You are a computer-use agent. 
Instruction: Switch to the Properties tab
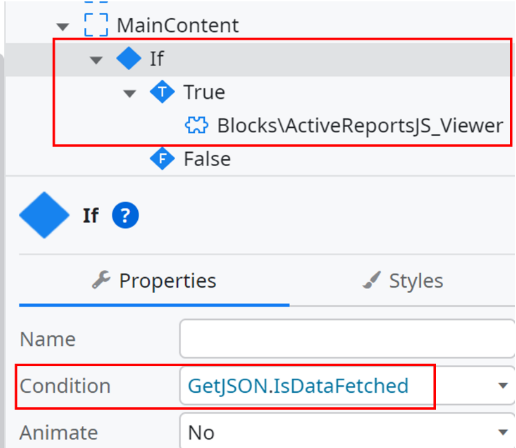(x=154, y=281)
